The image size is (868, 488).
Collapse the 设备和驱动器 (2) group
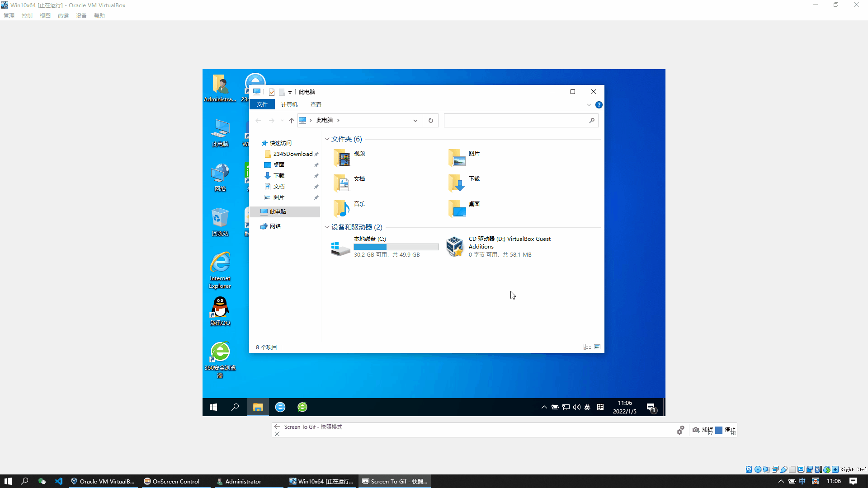coord(327,227)
